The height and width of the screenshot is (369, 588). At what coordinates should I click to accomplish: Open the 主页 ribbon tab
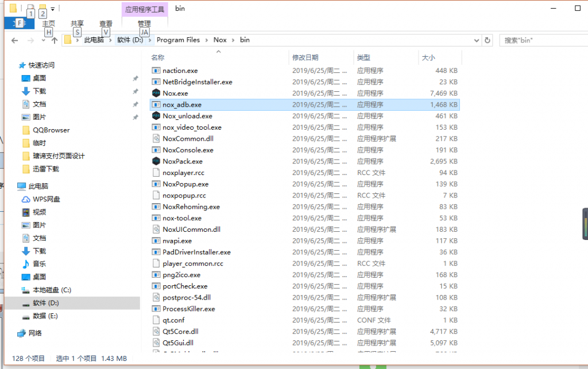pyautogui.click(x=48, y=23)
